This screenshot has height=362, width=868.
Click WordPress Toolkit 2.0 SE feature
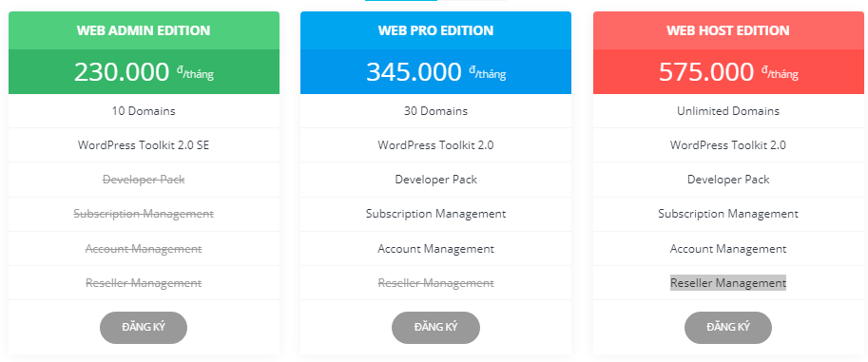pos(144,145)
